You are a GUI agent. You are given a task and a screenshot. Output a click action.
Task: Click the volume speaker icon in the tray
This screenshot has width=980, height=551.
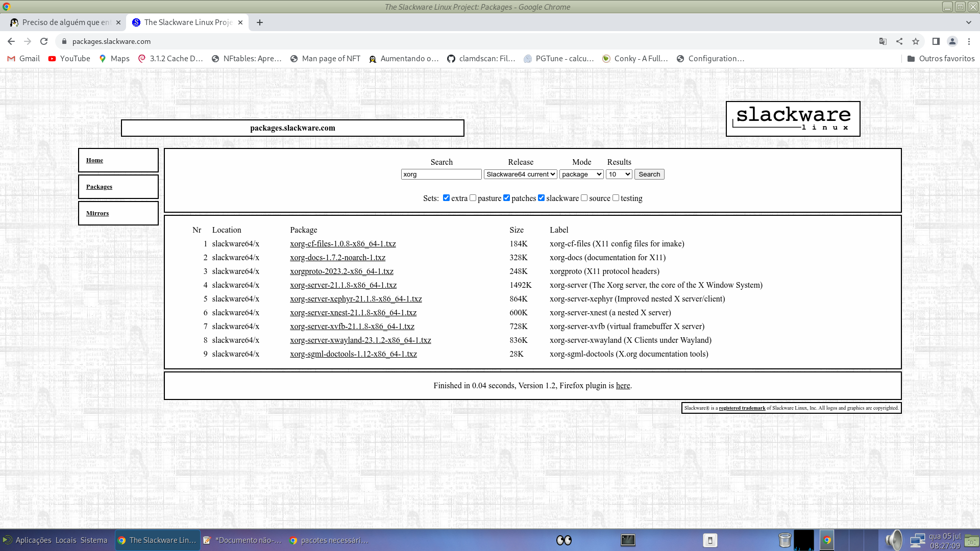893,540
